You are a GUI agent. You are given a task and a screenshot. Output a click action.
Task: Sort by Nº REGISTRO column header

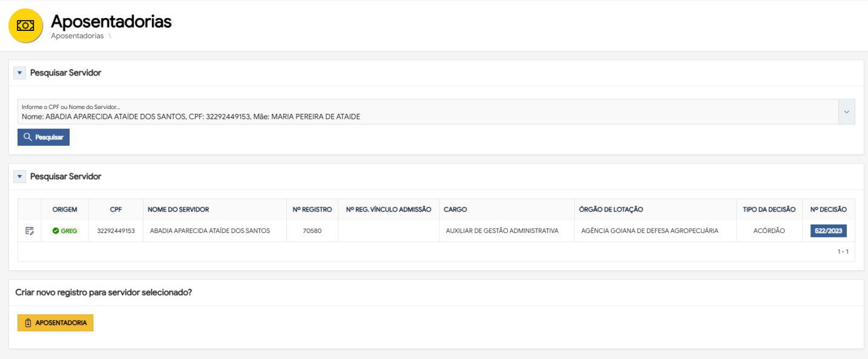pos(312,209)
